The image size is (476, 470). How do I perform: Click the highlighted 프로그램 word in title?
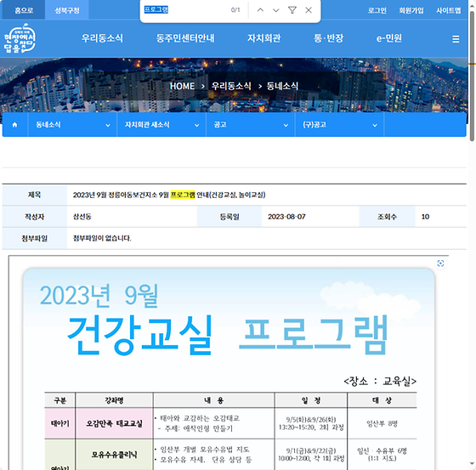tap(183, 195)
